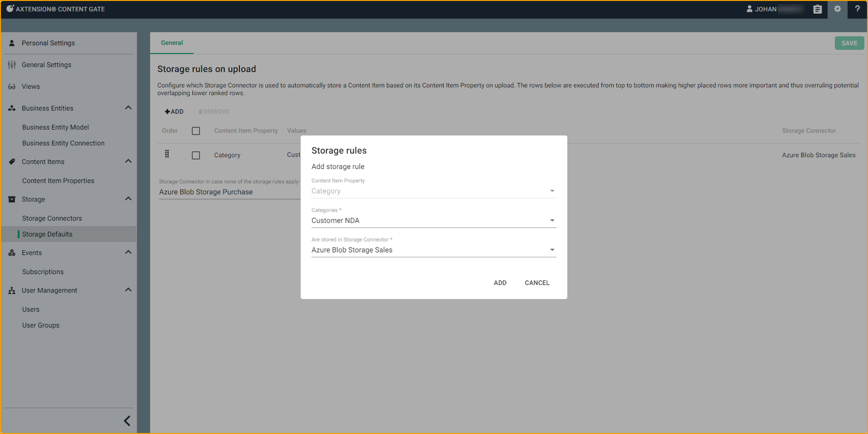The image size is (868, 434).
Task: Check the Category row checkbox
Action: [x=196, y=156]
